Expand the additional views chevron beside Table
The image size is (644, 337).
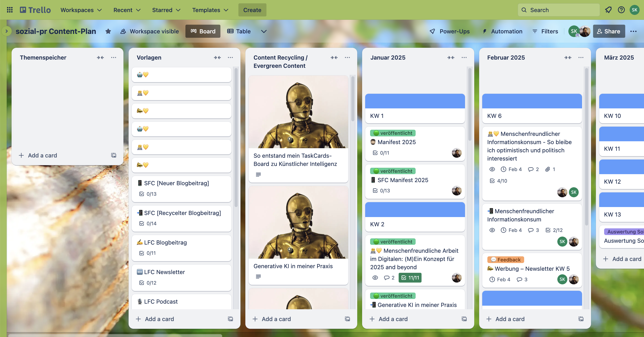click(x=264, y=31)
